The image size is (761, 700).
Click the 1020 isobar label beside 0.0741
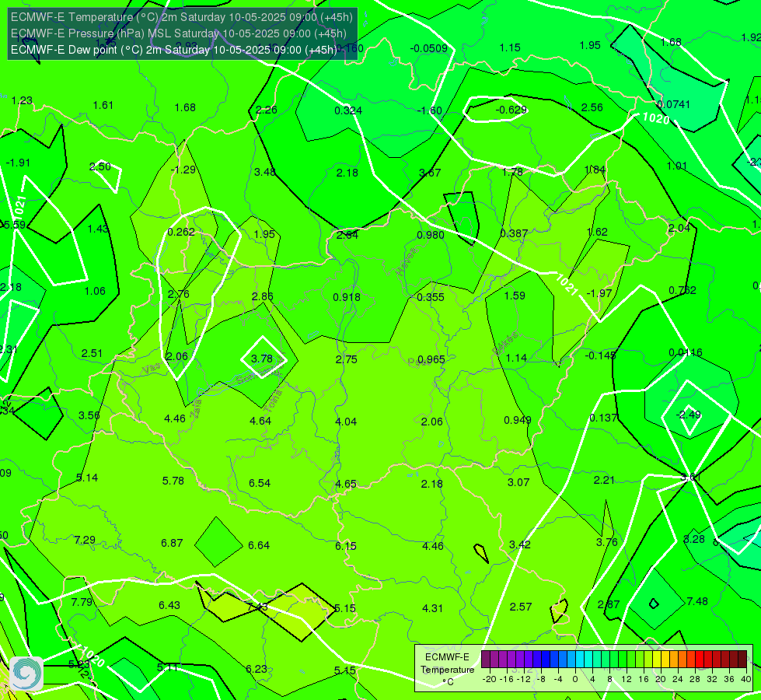point(656,118)
